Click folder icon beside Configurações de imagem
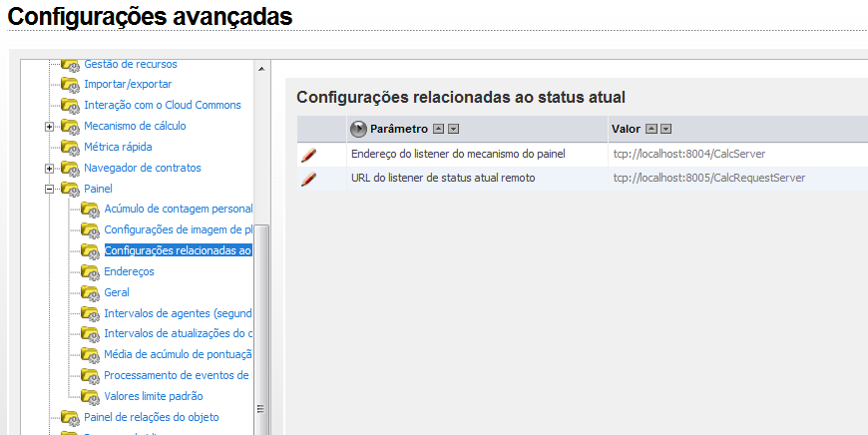 (90, 230)
